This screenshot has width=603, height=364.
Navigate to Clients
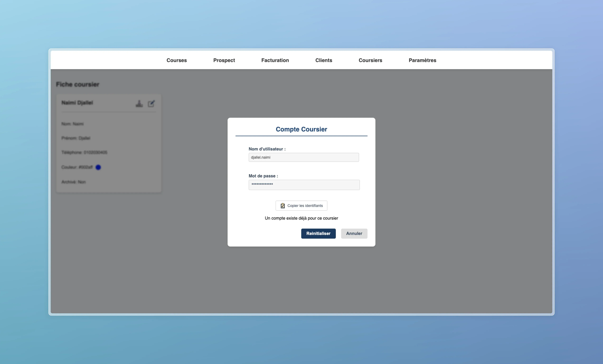(324, 60)
